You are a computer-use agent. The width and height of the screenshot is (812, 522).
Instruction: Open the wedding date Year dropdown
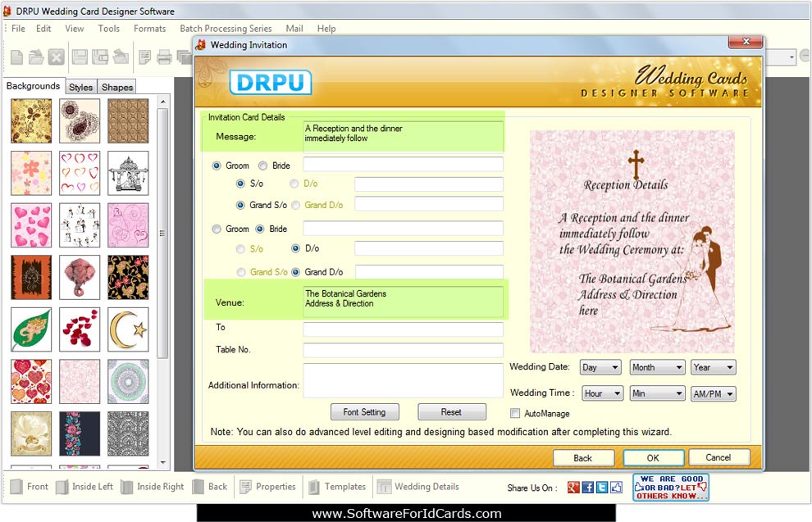coord(713,367)
